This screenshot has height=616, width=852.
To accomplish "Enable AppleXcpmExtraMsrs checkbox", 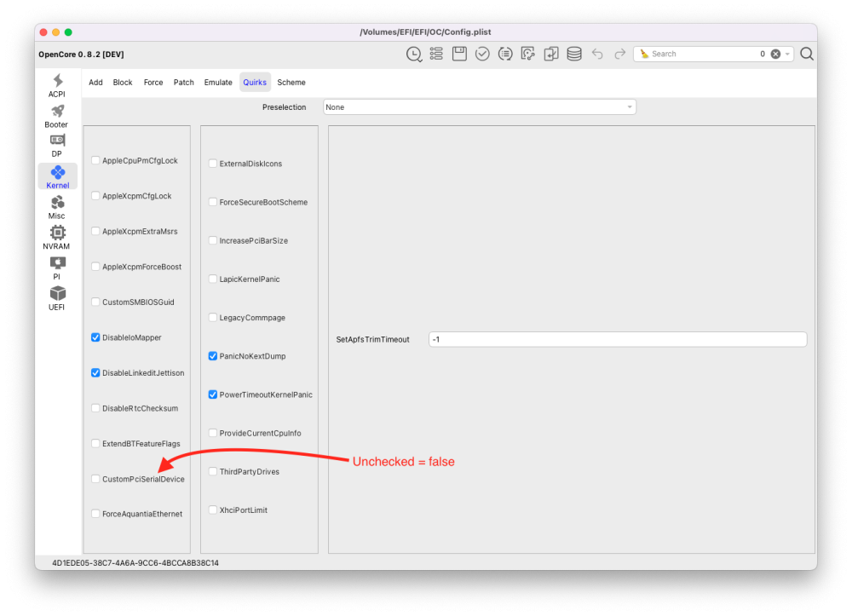I will point(95,231).
